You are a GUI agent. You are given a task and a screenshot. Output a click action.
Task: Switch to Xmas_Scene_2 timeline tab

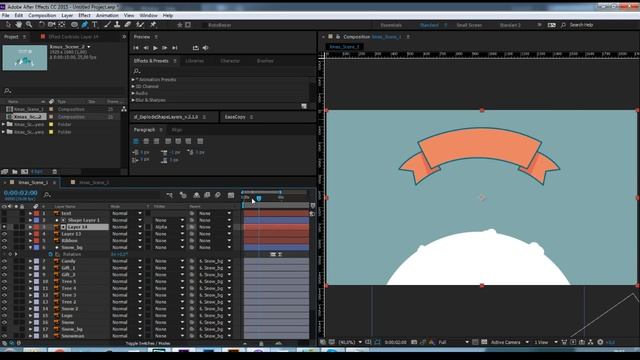(x=94, y=182)
